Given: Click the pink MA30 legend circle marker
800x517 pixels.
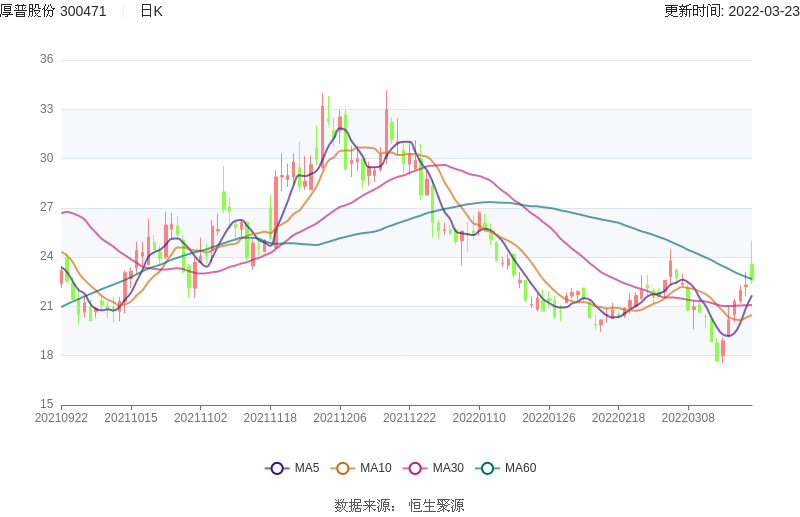Looking at the screenshot, I should click(x=415, y=468).
